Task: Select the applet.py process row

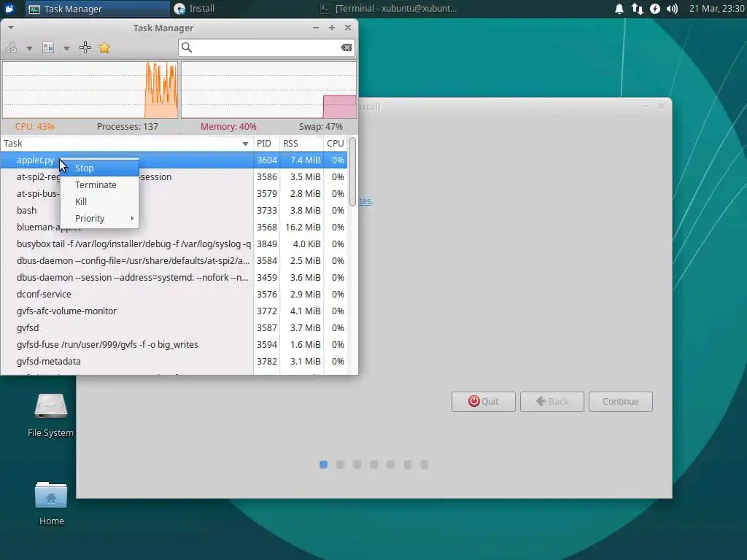Action: click(x=174, y=160)
